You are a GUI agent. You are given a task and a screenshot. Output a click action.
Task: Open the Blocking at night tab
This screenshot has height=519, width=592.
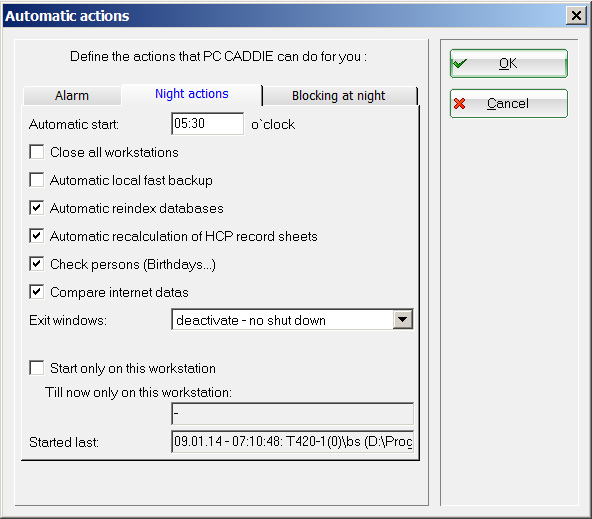pyautogui.click(x=339, y=95)
